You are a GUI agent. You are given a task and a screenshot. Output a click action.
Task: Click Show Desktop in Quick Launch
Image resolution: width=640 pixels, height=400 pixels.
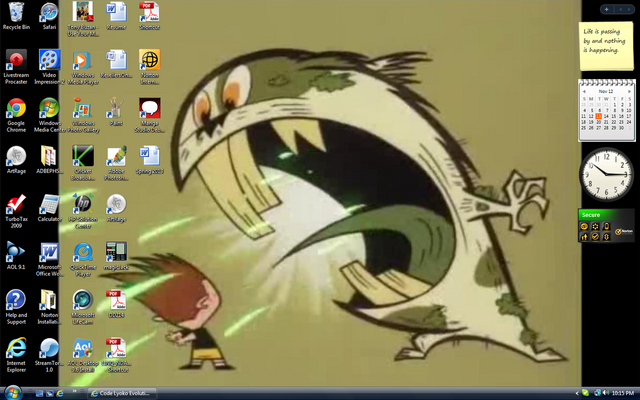39,393
